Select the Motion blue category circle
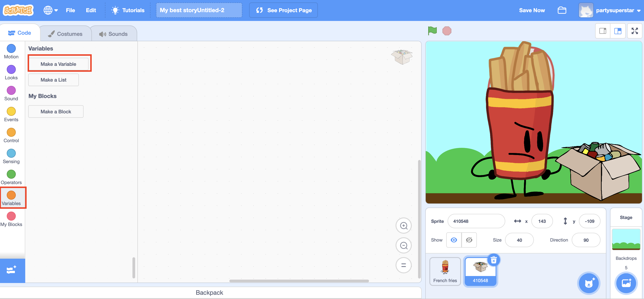This screenshot has width=644, height=299. click(x=11, y=48)
